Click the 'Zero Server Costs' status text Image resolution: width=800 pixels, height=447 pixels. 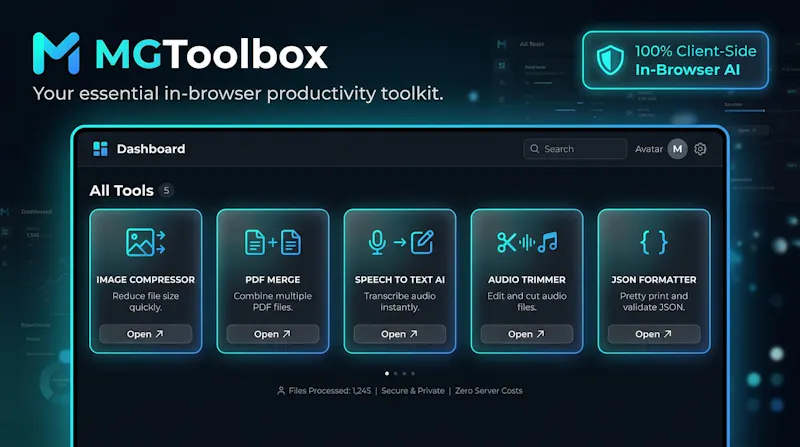click(489, 390)
